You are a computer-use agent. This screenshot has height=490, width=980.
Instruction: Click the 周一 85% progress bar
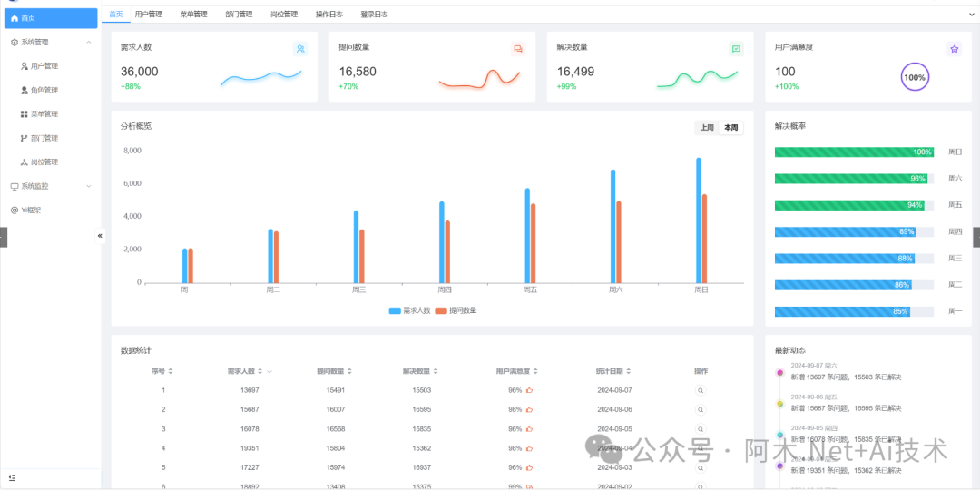pyautogui.click(x=854, y=311)
